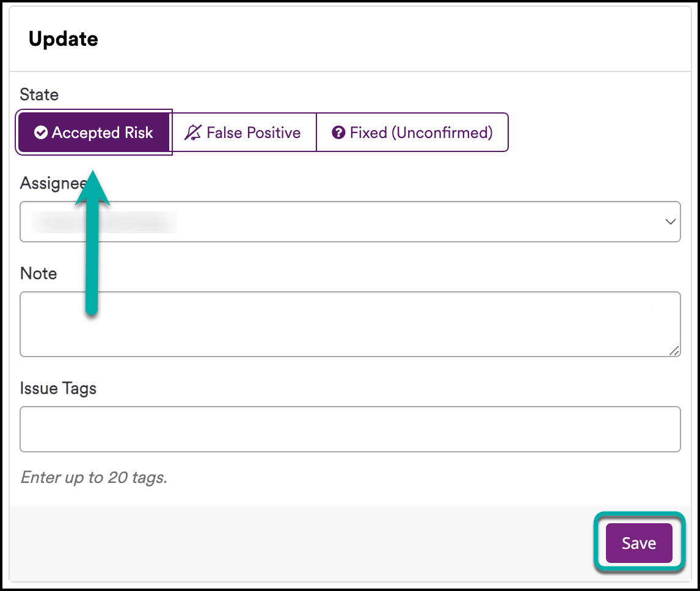Click into the Issue Tags input
Image resolution: width=700 pixels, height=591 pixels.
[x=350, y=429]
